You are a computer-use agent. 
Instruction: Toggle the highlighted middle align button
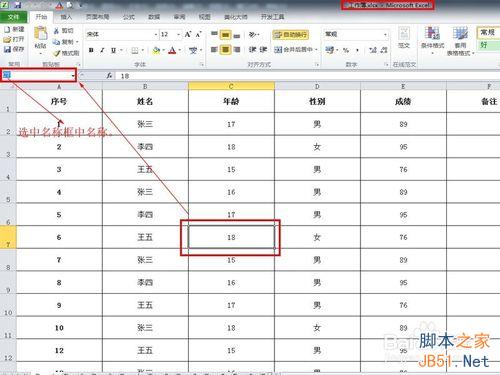click(226, 34)
